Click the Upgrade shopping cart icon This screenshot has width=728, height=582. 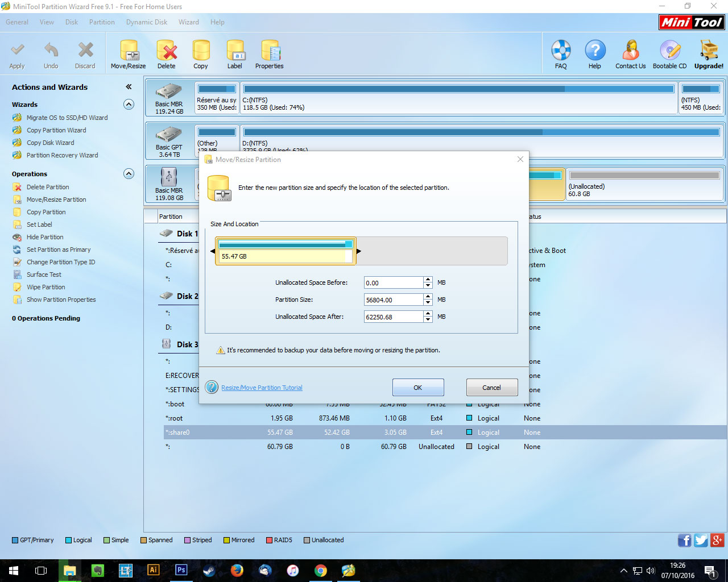[709, 51]
